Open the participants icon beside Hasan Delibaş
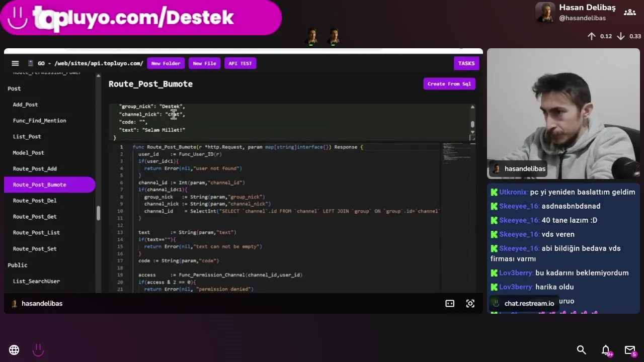644x362 pixels. pos(629,13)
